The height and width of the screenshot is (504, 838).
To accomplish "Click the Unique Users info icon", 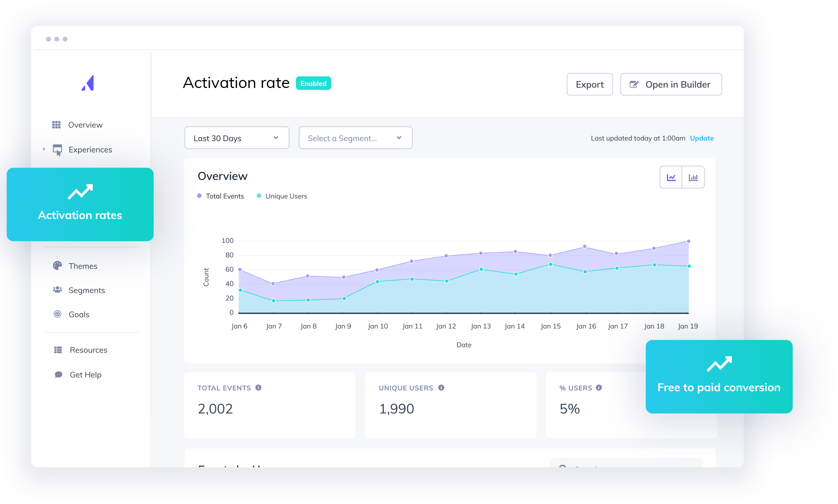I will 441,387.
